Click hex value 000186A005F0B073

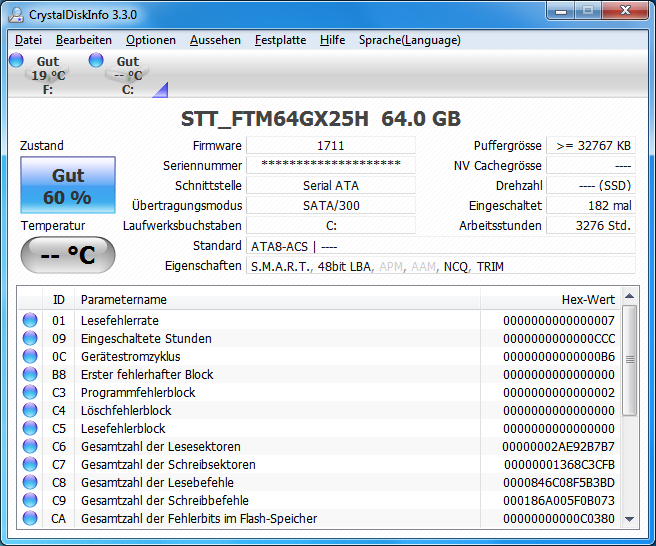pyautogui.click(x=559, y=500)
